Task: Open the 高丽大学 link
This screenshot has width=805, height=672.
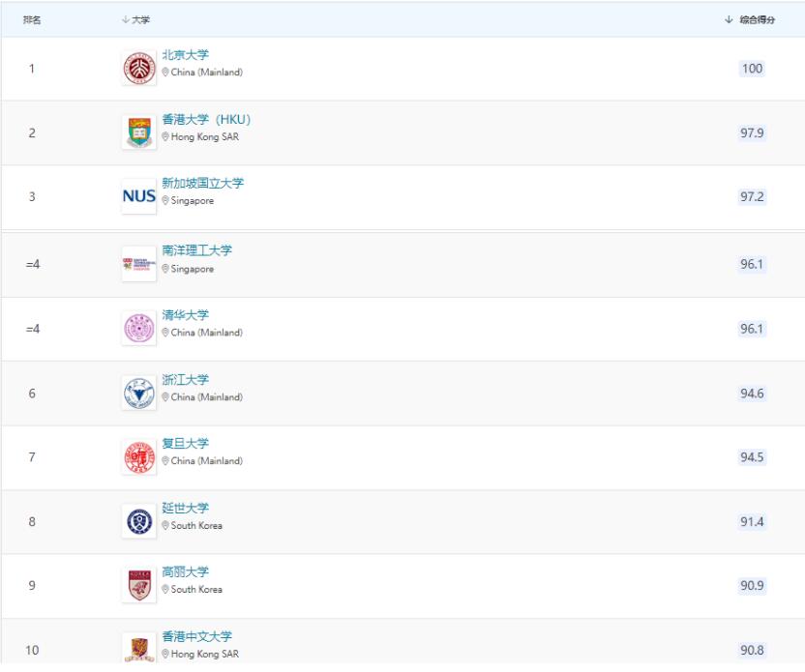Action: 186,571
